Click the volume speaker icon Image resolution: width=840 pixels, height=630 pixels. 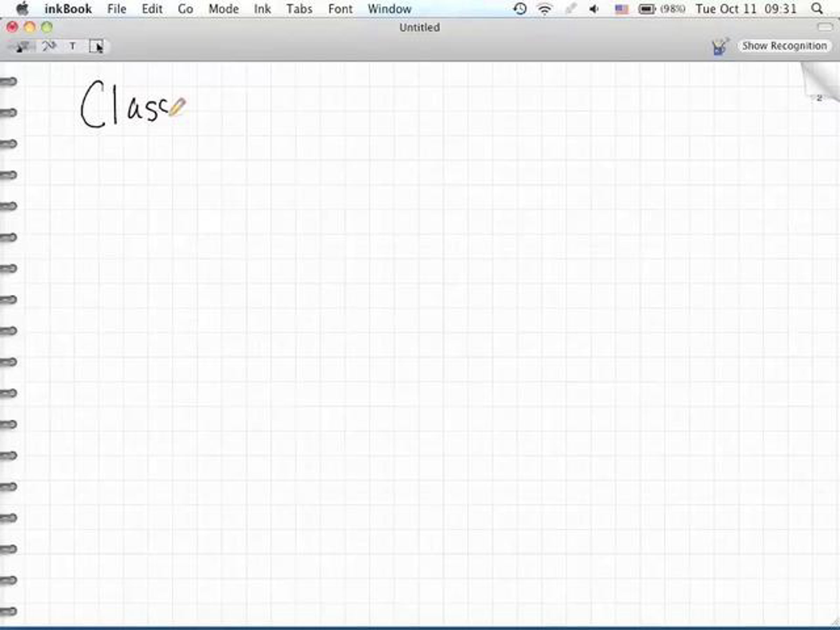pos(594,9)
